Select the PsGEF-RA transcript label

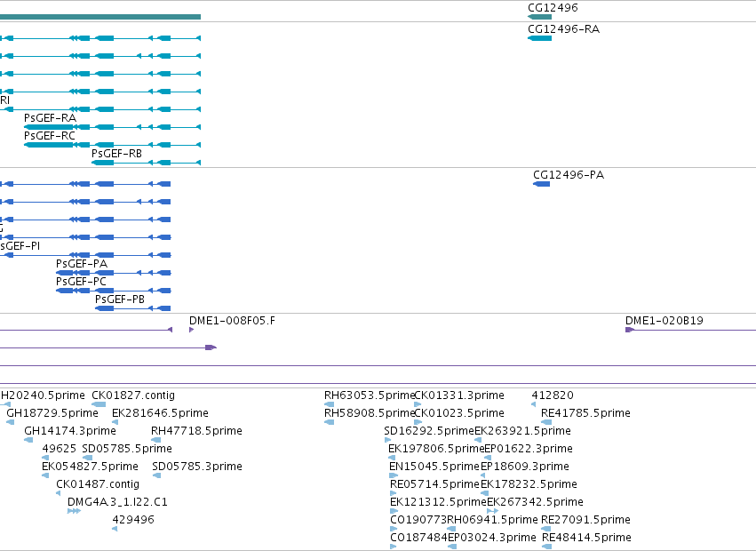click(50, 117)
